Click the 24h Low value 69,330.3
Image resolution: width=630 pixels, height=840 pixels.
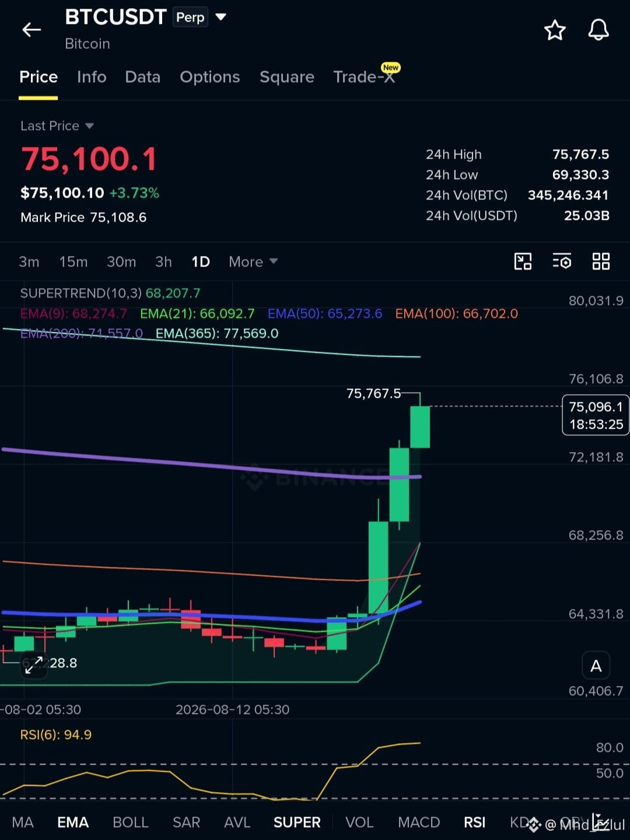[580, 175]
